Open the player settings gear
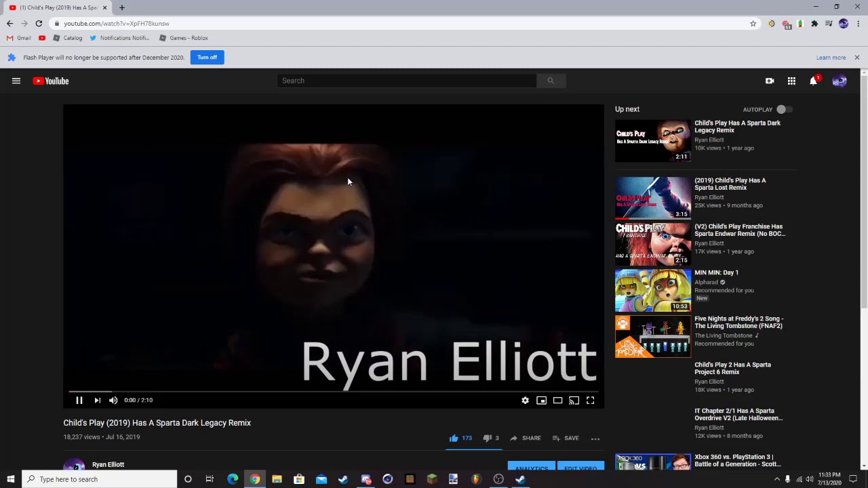Screen dimensions: 868x488 point(525,401)
